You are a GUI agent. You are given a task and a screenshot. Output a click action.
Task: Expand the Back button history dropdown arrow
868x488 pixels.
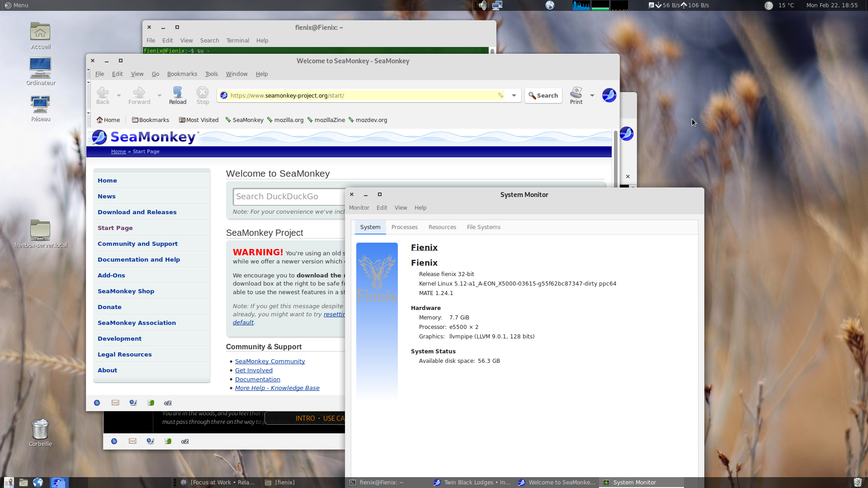(119, 95)
